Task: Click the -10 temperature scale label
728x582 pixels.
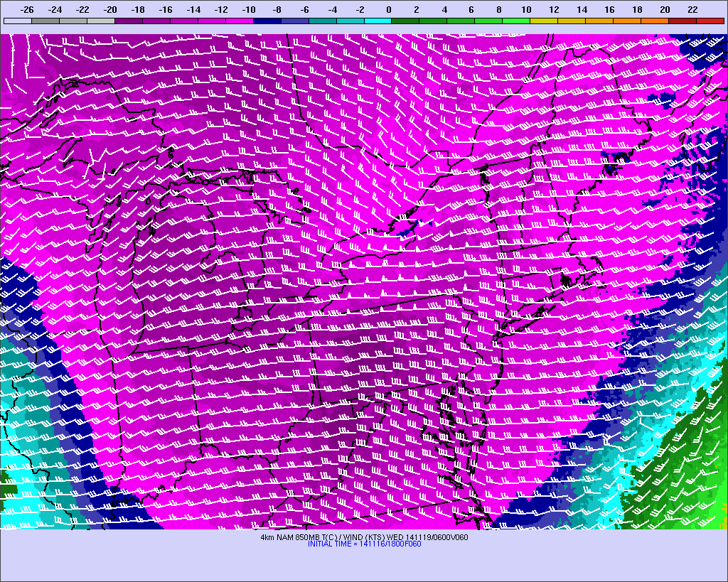Action: pyautogui.click(x=249, y=9)
